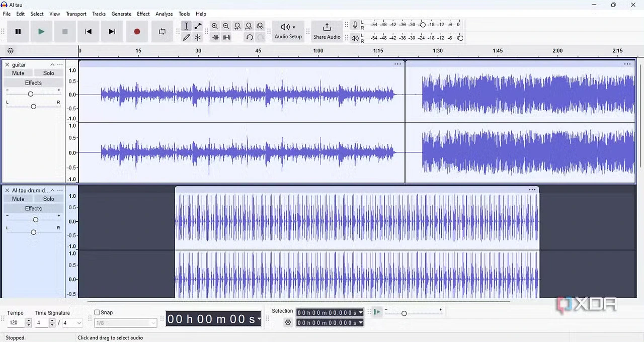Click the Zoom Out magnifier

[226, 26]
